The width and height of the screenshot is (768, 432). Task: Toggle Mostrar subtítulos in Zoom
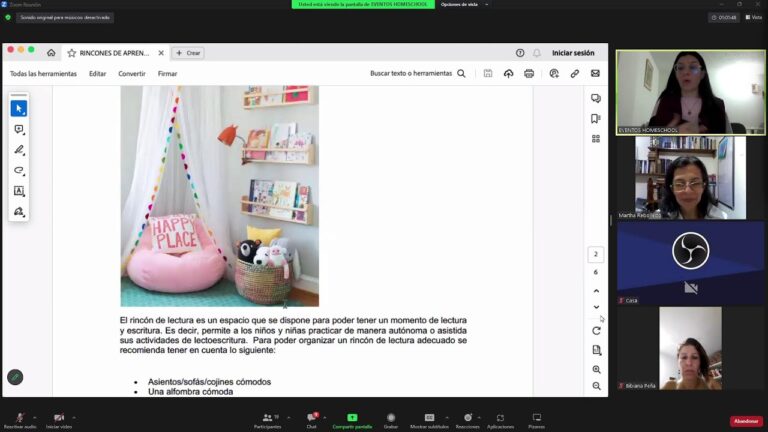coord(429,420)
